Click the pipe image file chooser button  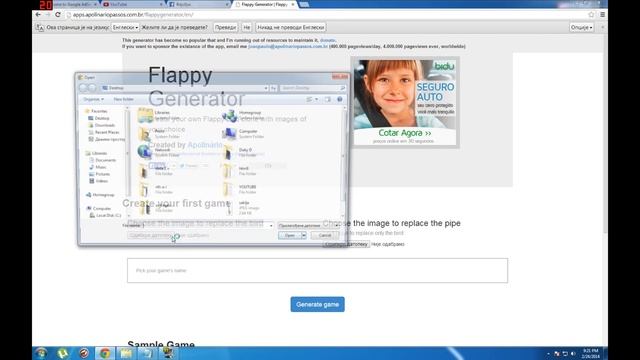pyautogui.click(x=346, y=244)
